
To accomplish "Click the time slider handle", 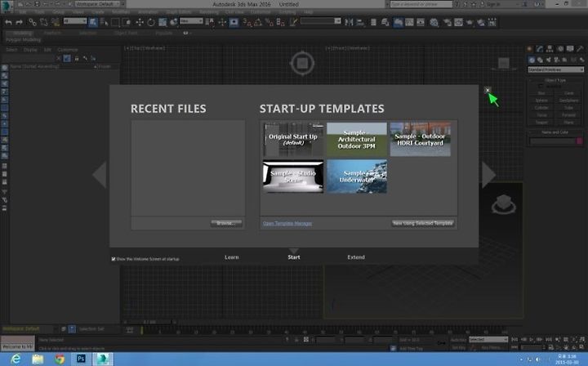I will (x=150, y=322).
